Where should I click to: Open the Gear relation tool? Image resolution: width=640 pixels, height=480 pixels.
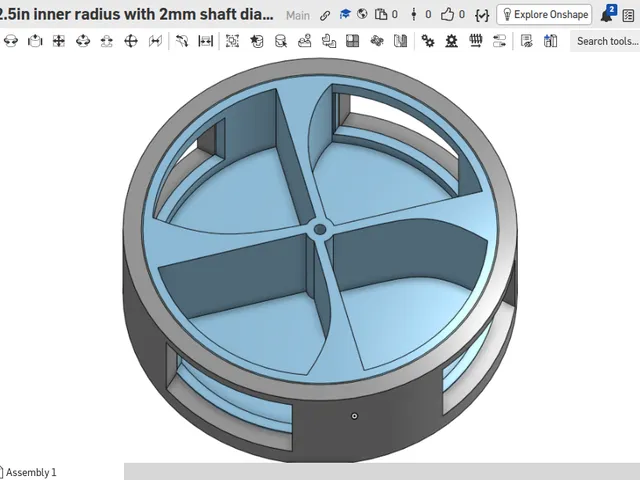(428, 41)
